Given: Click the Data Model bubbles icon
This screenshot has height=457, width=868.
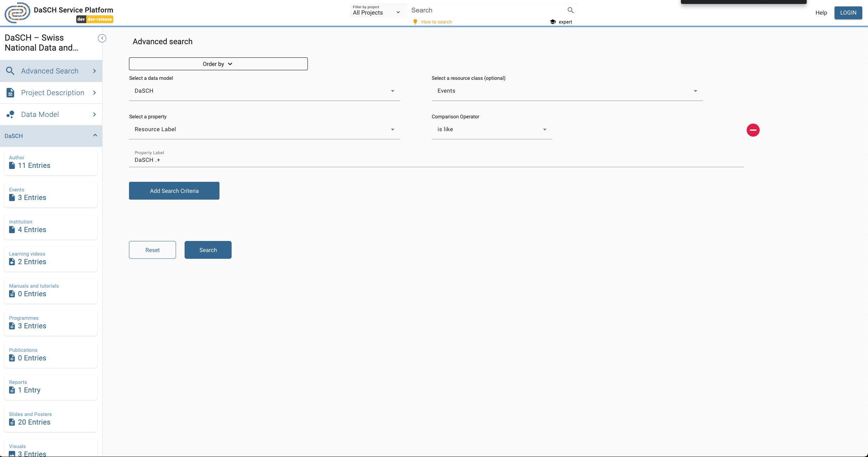Looking at the screenshot, I should point(10,114).
